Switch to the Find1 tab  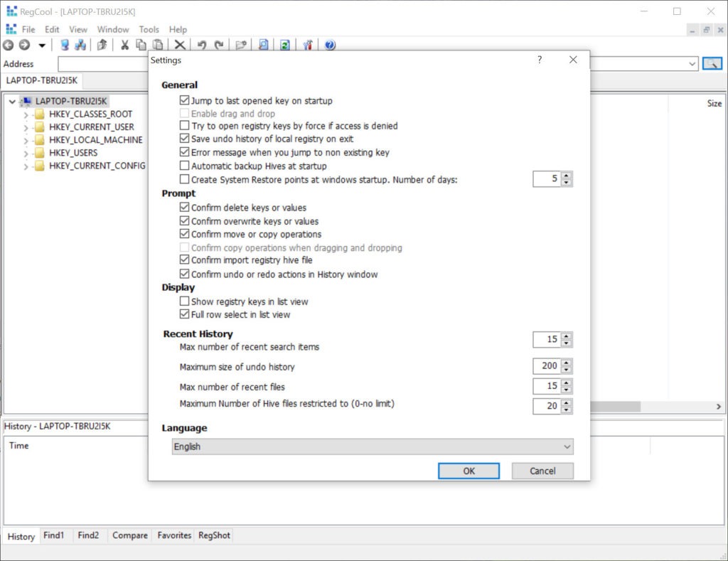pos(53,535)
